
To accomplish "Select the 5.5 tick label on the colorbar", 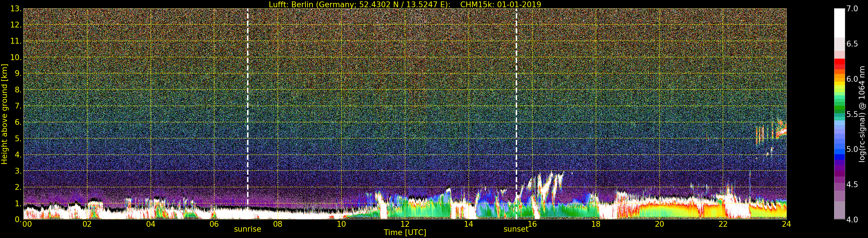I will click(852, 114).
